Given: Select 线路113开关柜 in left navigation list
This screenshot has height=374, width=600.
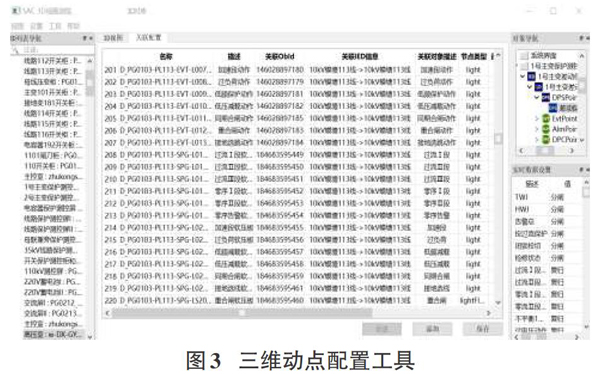Looking at the screenshot, I should [52, 71].
